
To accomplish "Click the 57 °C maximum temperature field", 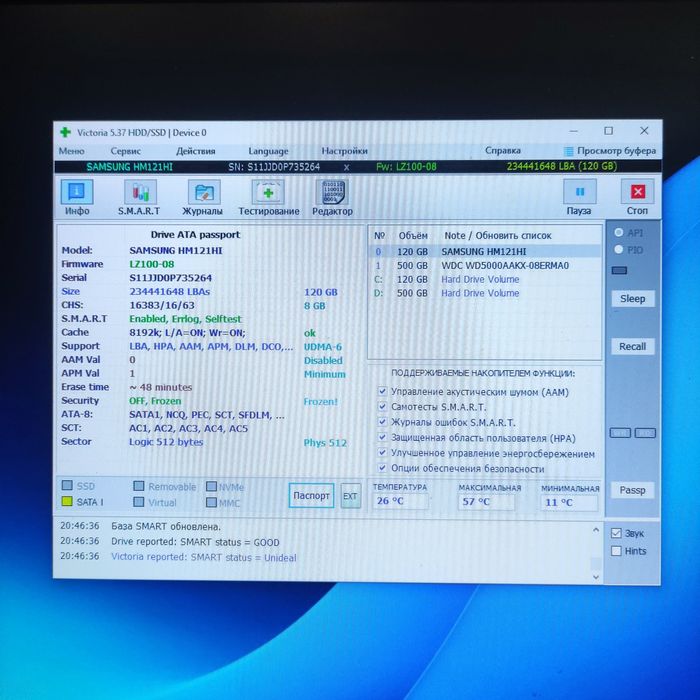I will [x=486, y=502].
